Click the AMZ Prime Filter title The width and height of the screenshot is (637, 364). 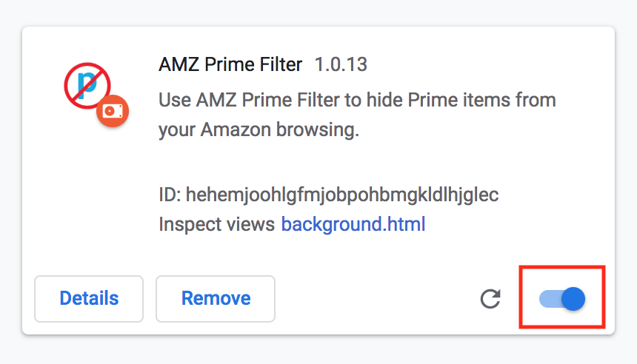230,64
